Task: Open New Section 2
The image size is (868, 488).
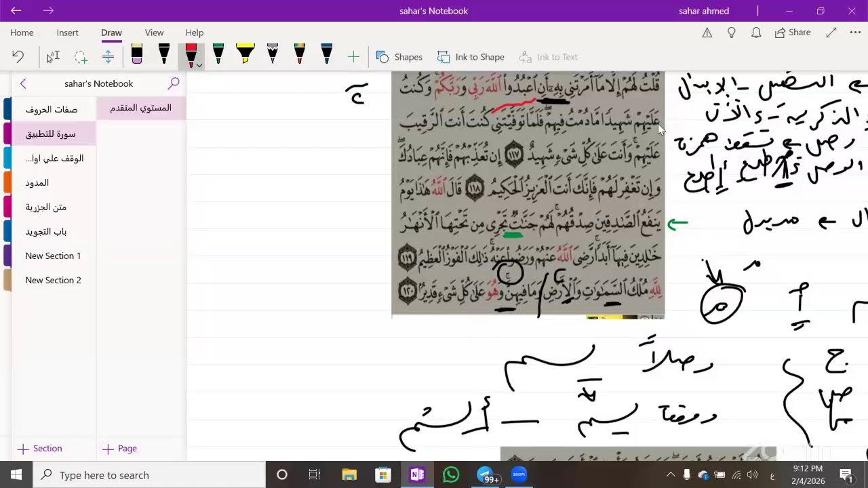Action: (x=54, y=280)
